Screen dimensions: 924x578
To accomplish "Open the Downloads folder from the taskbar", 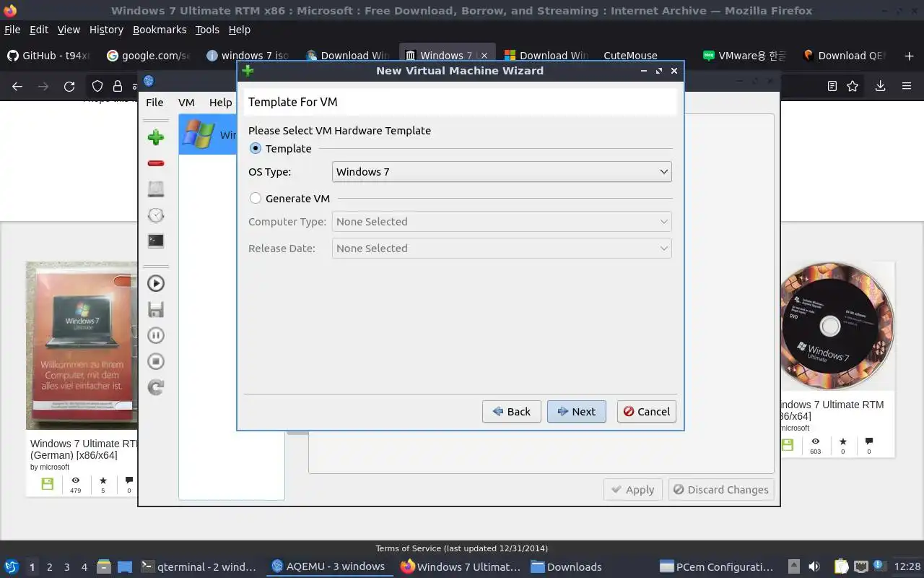I will click(x=567, y=566).
